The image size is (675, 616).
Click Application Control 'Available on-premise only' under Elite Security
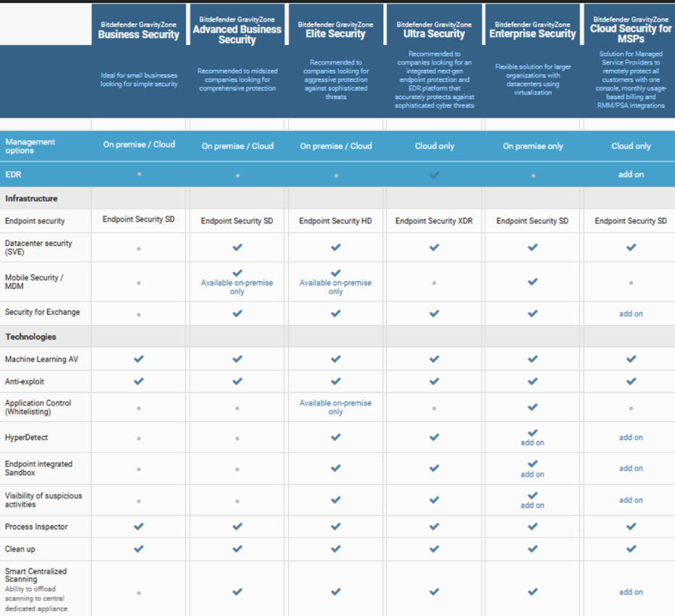(336, 407)
